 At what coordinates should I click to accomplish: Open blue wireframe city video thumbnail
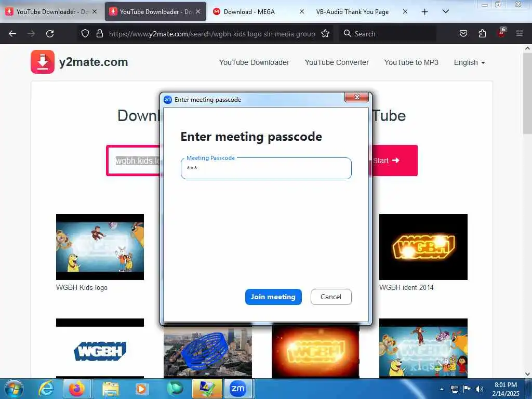(x=208, y=352)
